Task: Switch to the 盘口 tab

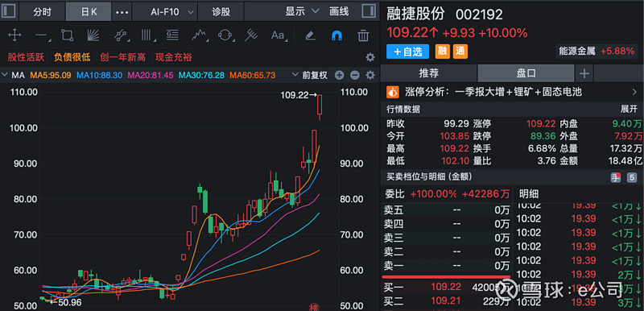Action: pyautogui.click(x=526, y=73)
